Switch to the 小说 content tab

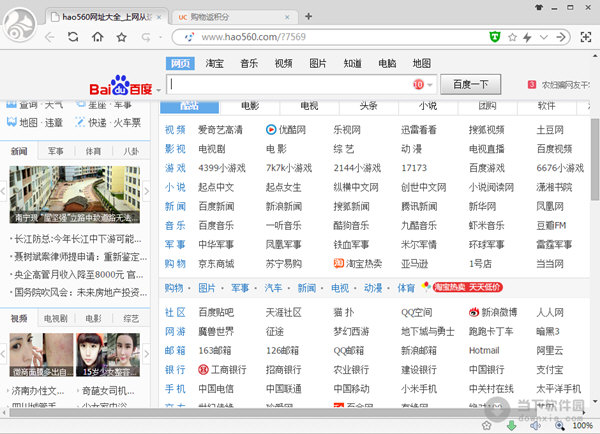pos(428,106)
